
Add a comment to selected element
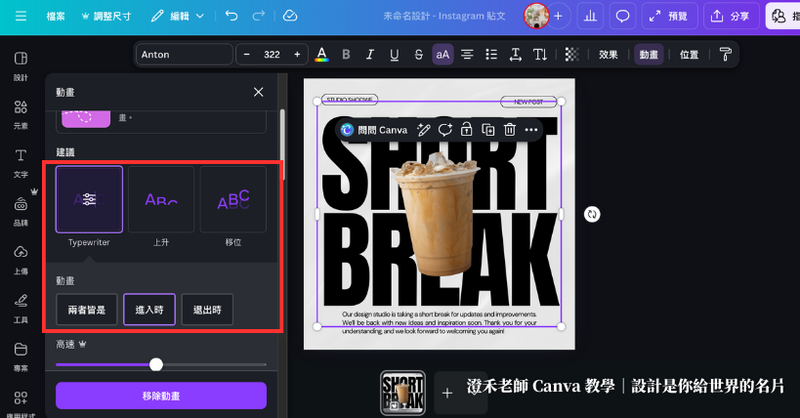click(445, 130)
